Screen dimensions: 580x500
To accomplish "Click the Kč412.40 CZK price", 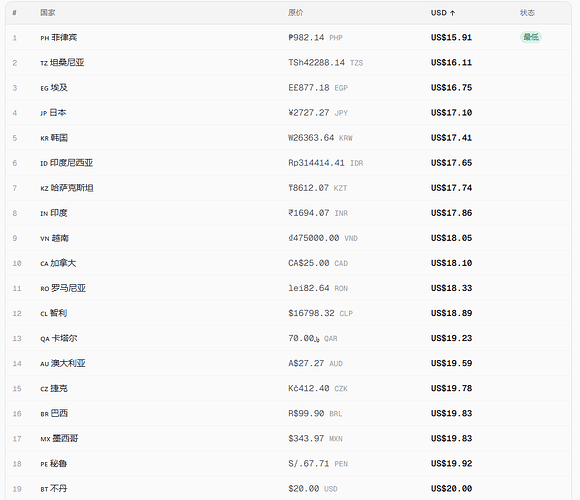I will 318,389.
